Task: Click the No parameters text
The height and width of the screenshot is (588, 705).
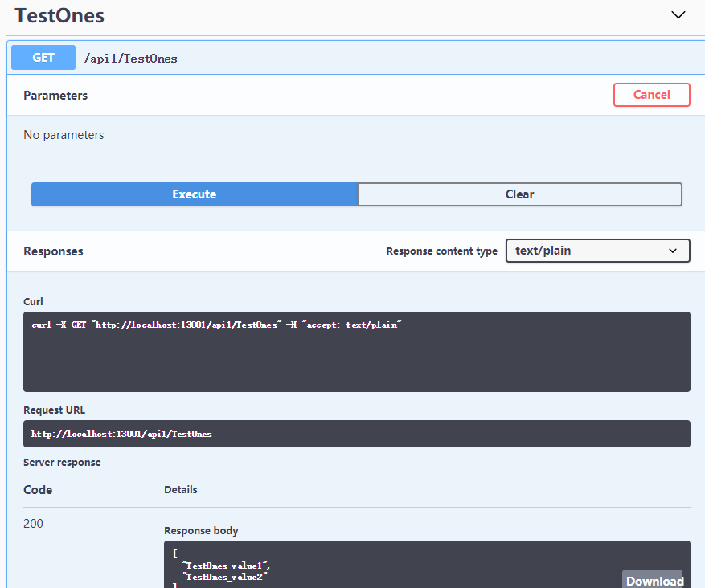Action: [x=64, y=135]
